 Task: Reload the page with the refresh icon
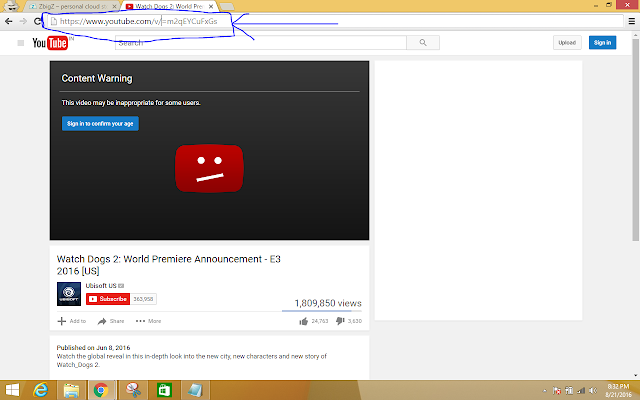[38, 21]
